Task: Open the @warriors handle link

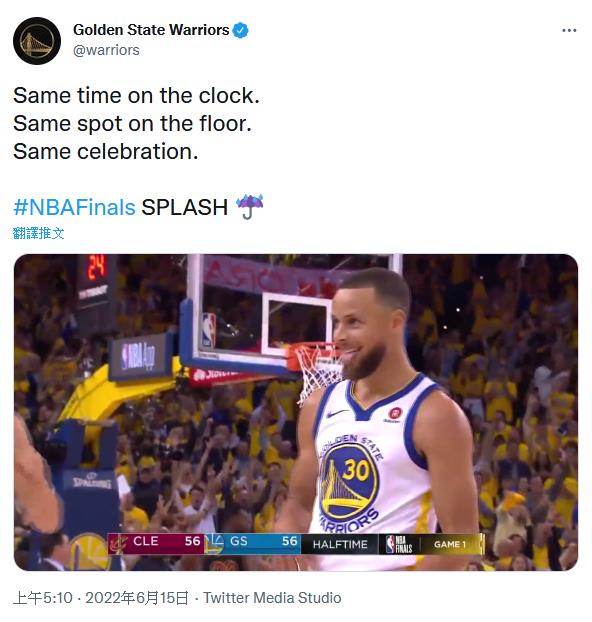Action: pos(106,50)
